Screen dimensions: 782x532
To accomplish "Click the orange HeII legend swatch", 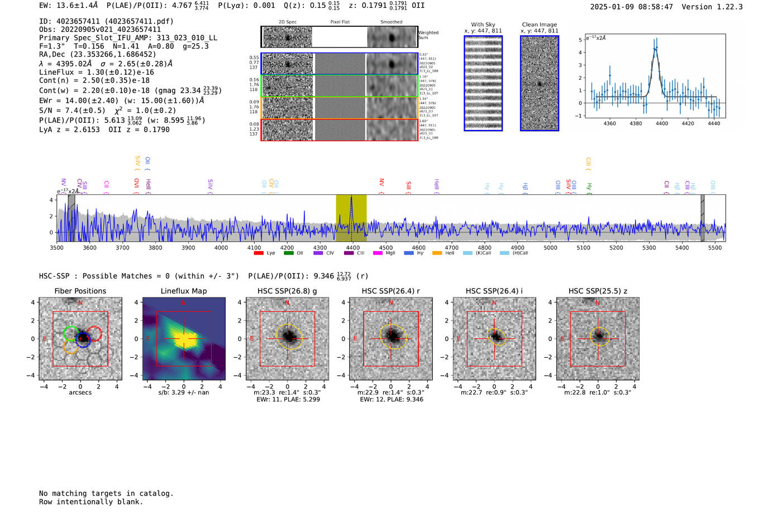I will [437, 253].
